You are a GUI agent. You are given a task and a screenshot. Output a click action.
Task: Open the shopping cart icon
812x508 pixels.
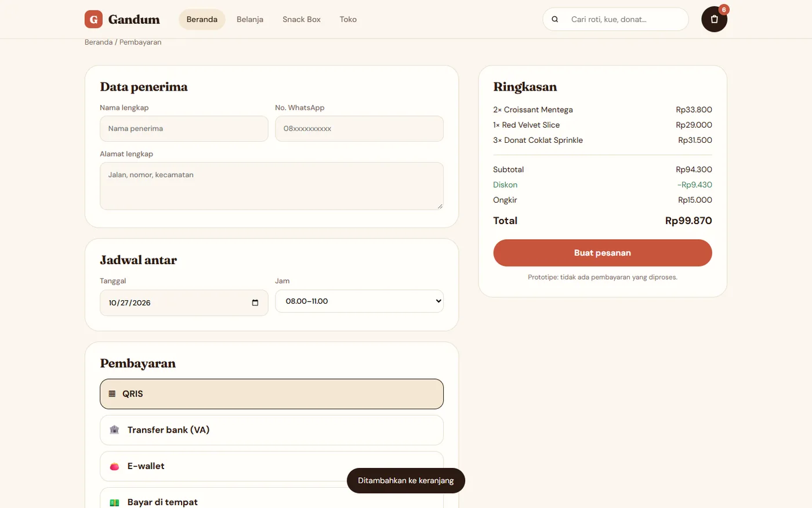pyautogui.click(x=714, y=19)
